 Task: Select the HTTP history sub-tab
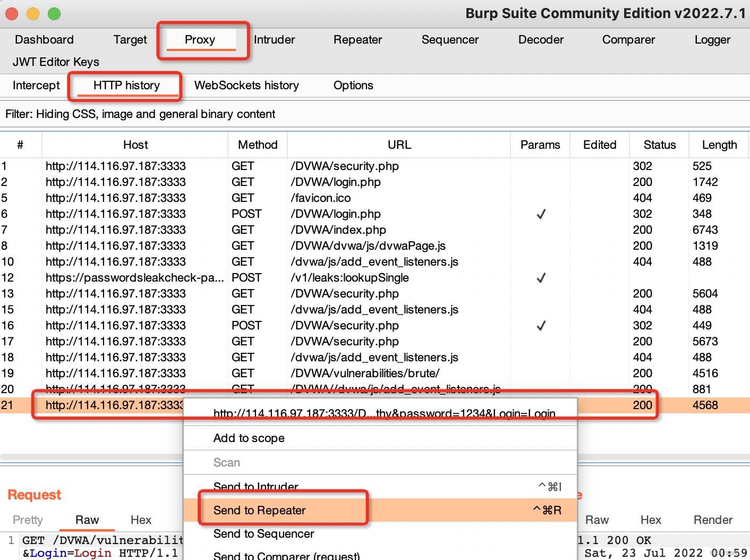(126, 86)
